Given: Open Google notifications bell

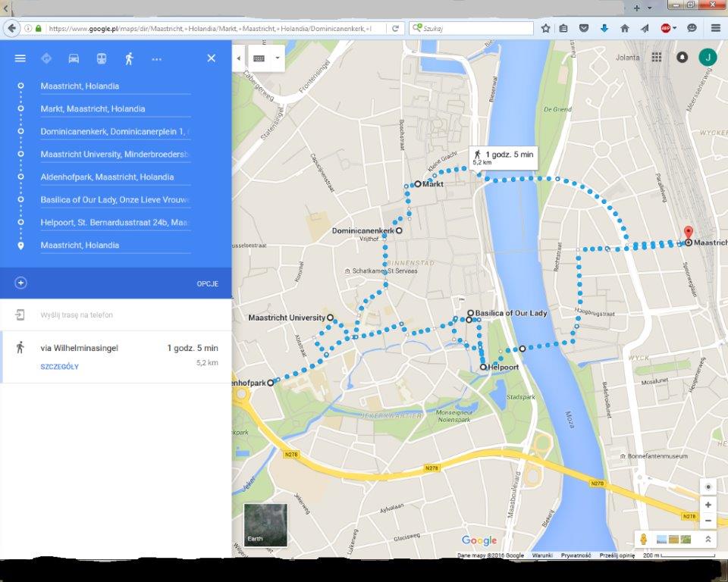Looking at the screenshot, I should (x=682, y=57).
